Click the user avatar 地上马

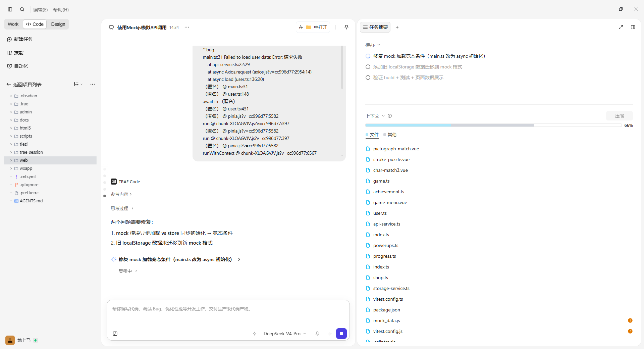click(x=10, y=340)
